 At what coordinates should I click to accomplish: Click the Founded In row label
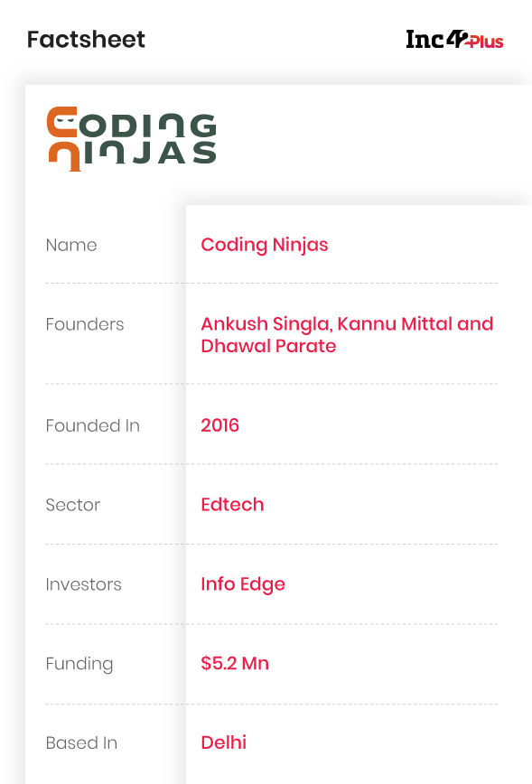[x=92, y=425]
